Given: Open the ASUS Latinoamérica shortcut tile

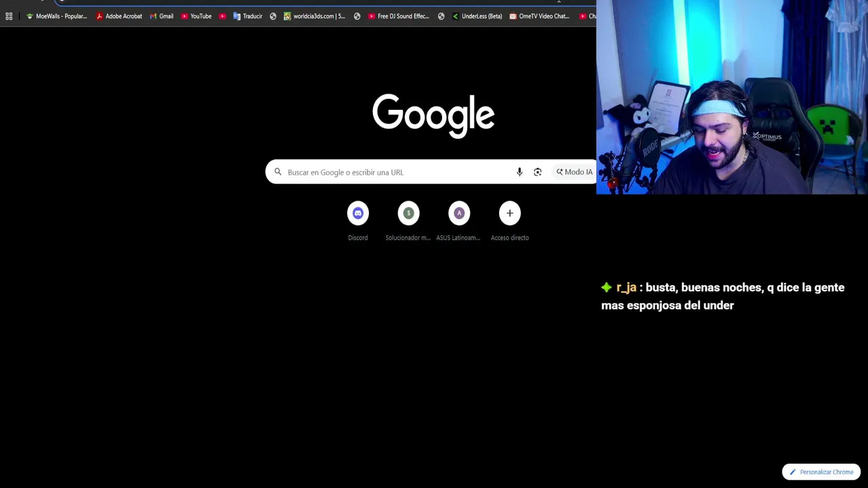Looking at the screenshot, I should [x=458, y=222].
